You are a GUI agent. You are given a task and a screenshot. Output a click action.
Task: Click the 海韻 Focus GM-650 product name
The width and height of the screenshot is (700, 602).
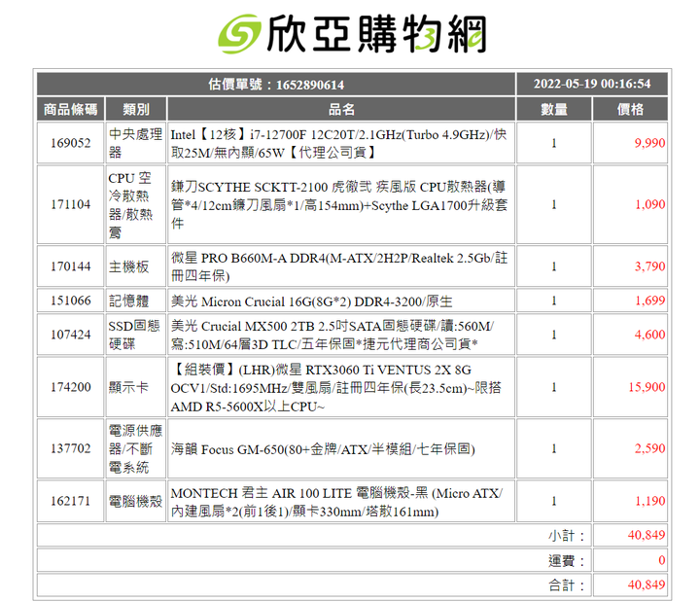[323, 448]
